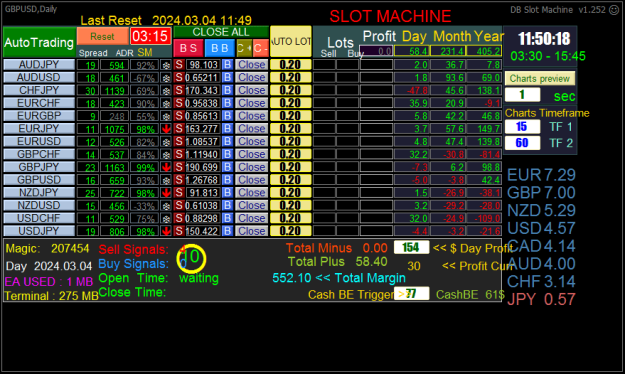Click the 0.20 lot field for GBPUSD

coord(291,180)
